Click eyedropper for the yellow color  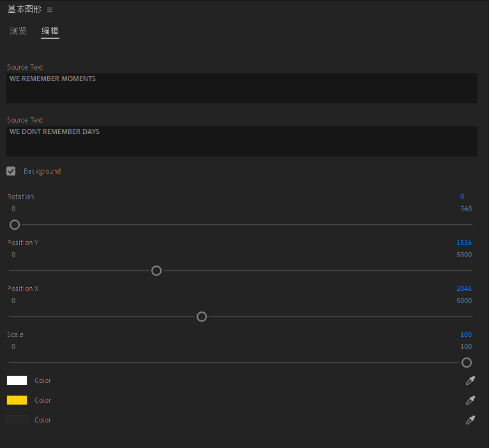click(x=470, y=401)
